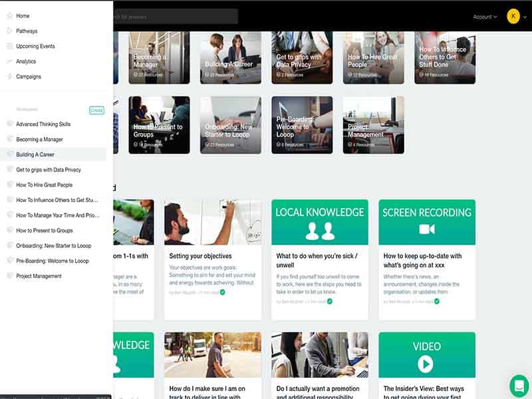The image size is (532, 399).
Task: Open the Analytics section
Action: click(x=26, y=61)
